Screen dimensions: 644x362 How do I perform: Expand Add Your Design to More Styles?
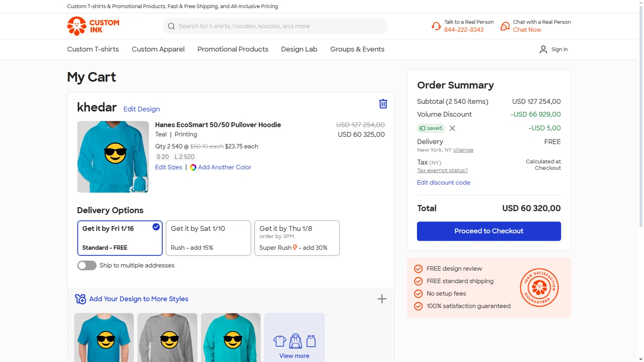(x=382, y=299)
